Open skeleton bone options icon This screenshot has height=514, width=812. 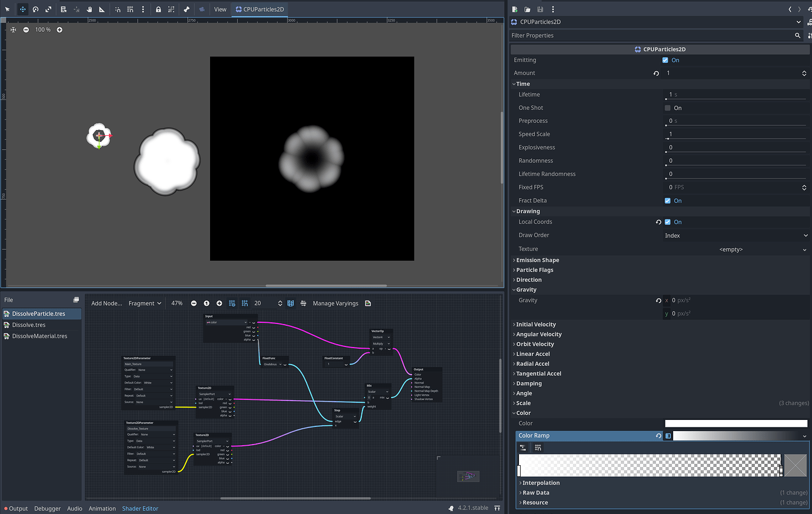187,9
